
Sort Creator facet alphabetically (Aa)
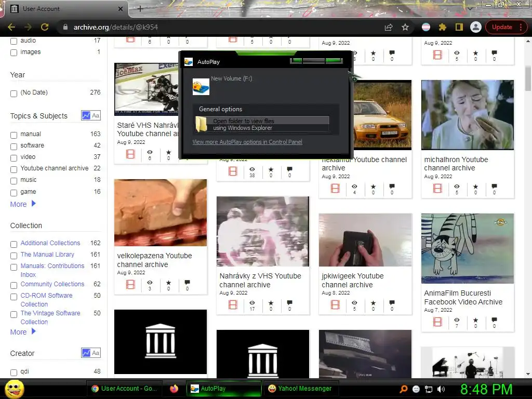[96, 353]
